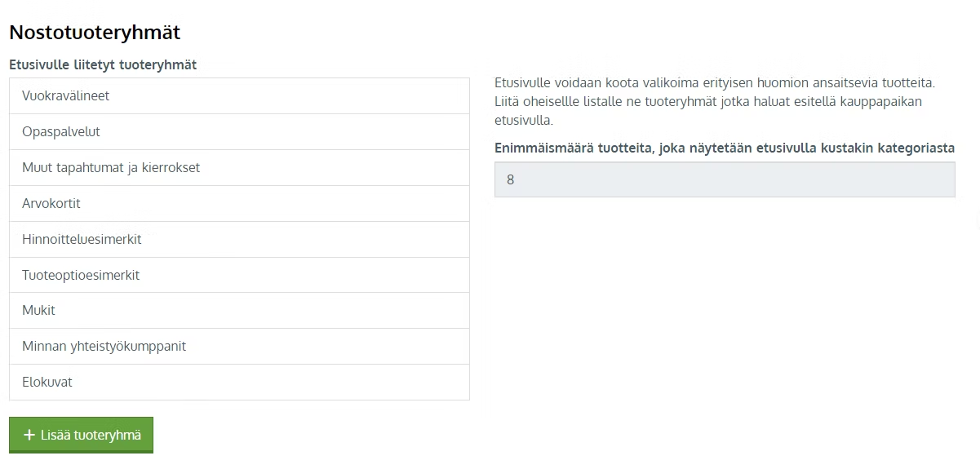Click the value 8 in the gray field

click(x=511, y=179)
